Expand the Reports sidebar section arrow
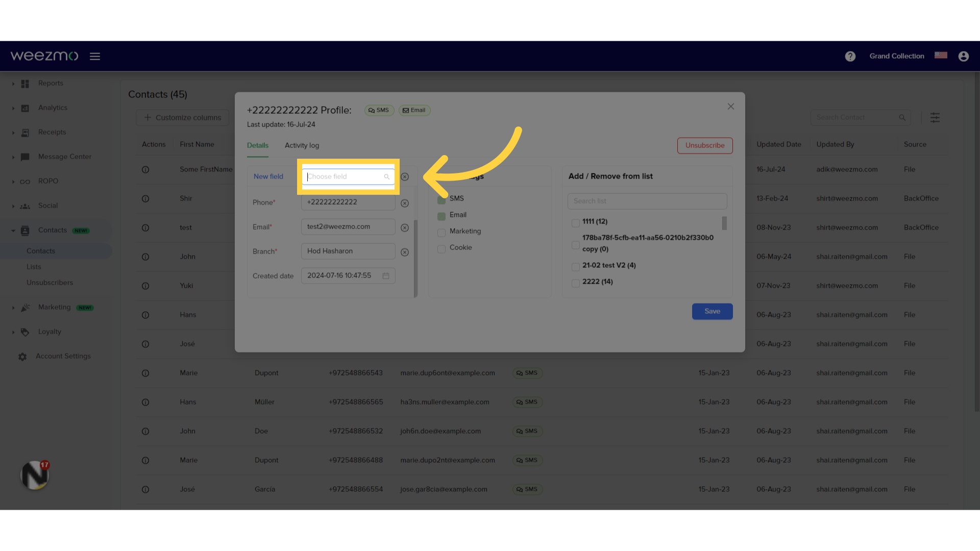The image size is (980, 551). click(x=13, y=84)
